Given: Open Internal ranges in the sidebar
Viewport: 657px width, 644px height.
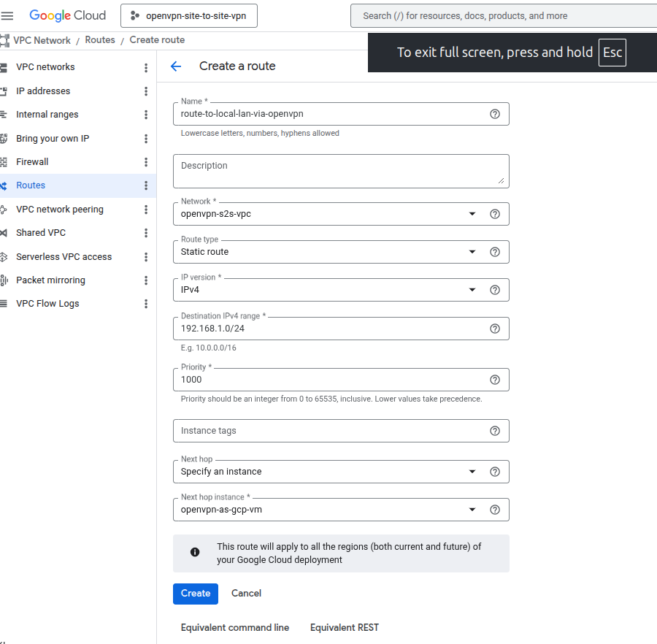Looking at the screenshot, I should pyautogui.click(x=47, y=115).
